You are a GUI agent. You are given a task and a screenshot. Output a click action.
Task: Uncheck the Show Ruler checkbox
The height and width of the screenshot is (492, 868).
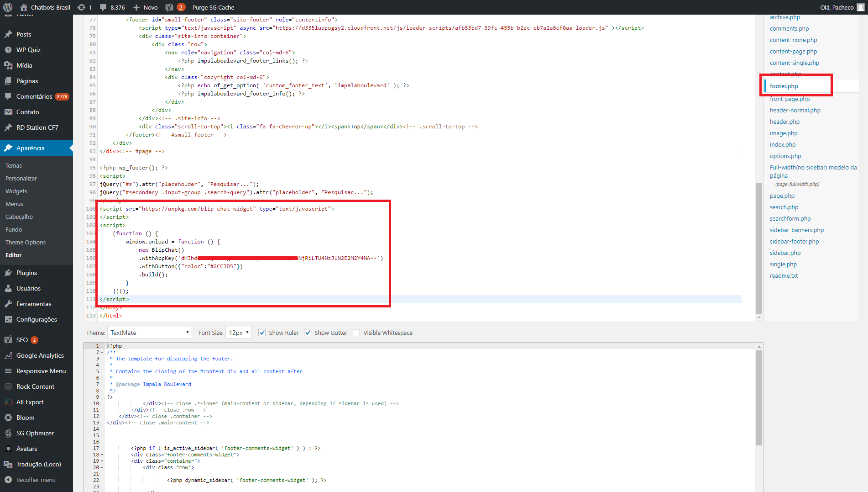tap(262, 332)
